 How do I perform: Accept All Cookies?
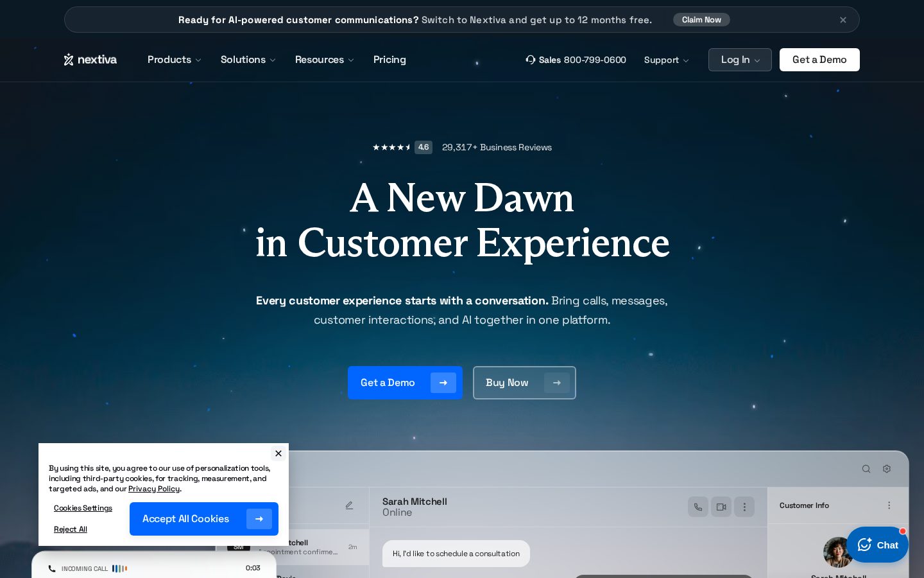[204, 519]
